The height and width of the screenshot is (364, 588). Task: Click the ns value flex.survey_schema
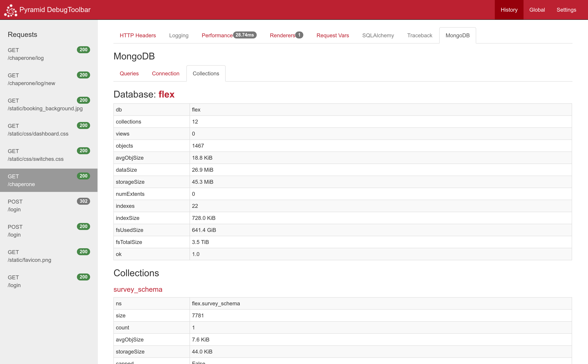click(216, 304)
